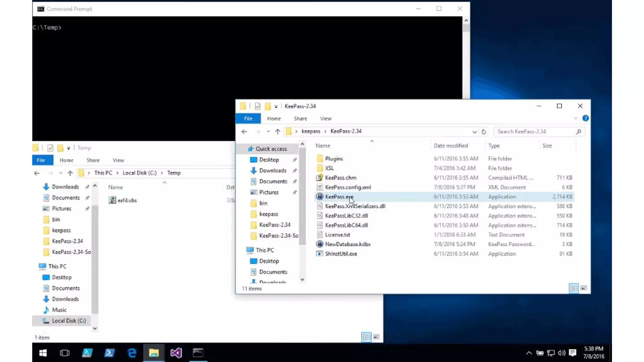Open Visual Studio from the taskbar
Viewport: 644px width, 362px height.
tap(176, 353)
